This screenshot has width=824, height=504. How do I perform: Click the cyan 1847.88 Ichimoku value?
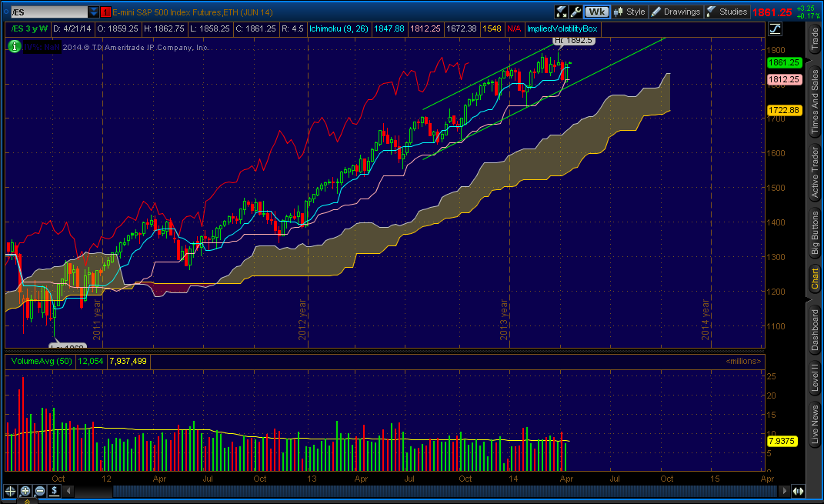[389, 28]
